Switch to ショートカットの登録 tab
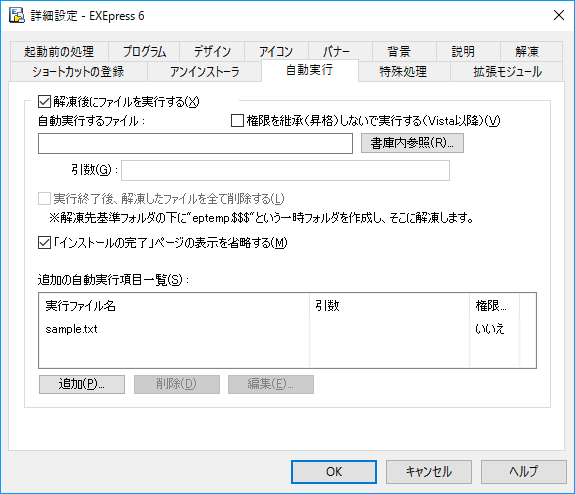 pyautogui.click(x=79, y=72)
